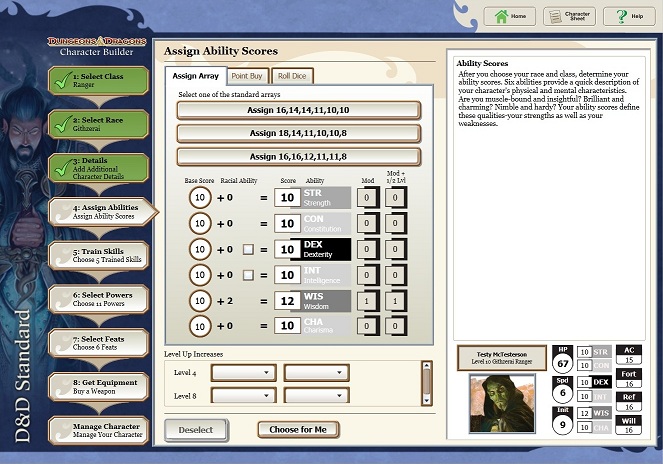Select the STR Strength ability label
This screenshot has height=464, width=663.
pyautogui.click(x=326, y=198)
